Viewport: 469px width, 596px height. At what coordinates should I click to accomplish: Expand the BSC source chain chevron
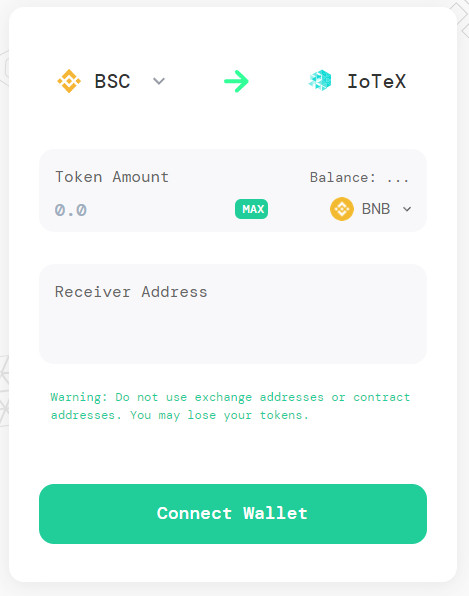coord(159,81)
